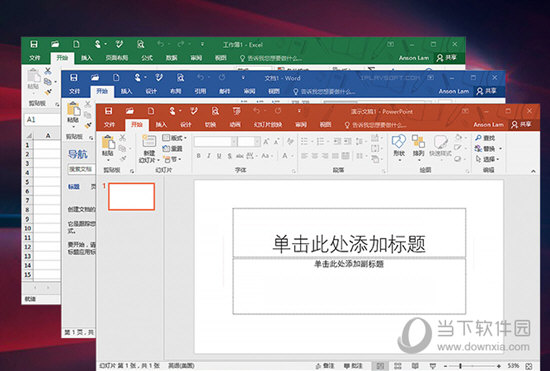The height and width of the screenshot is (371, 550).
Task: Switch to Page Layout (页面布局) tab in Excel
Action: [x=116, y=58]
